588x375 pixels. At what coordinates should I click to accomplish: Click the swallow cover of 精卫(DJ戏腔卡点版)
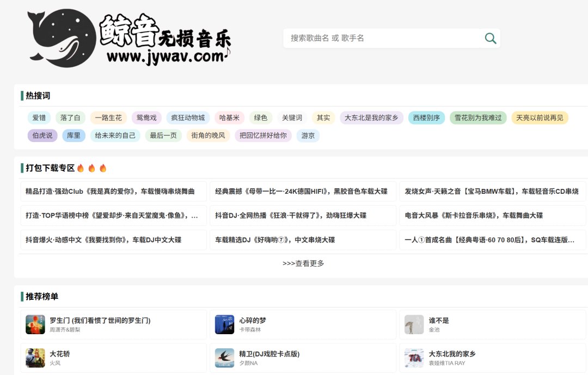click(224, 358)
